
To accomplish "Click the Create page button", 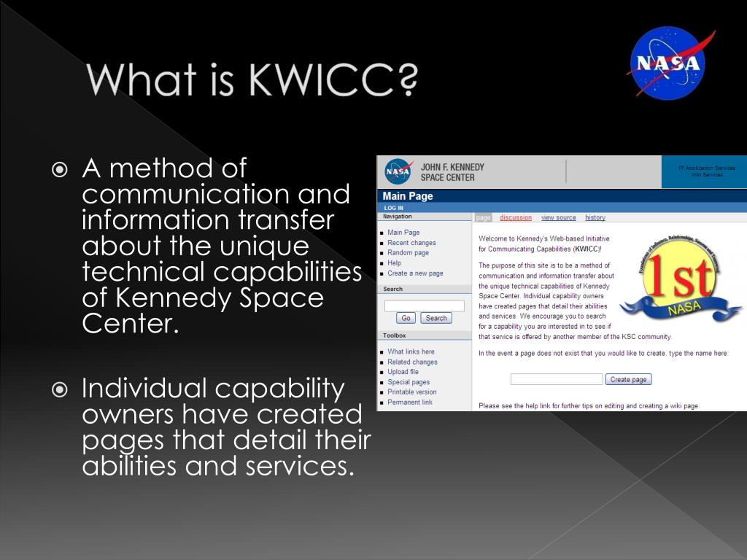I will (628, 379).
